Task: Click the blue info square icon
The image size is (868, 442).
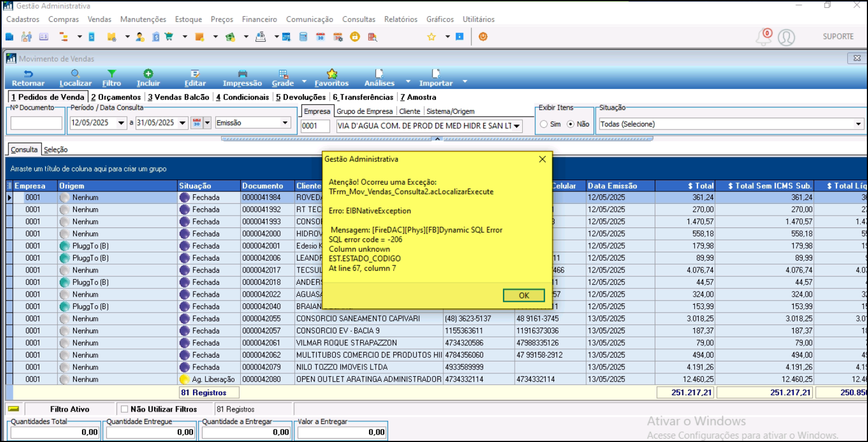Action: (460, 37)
